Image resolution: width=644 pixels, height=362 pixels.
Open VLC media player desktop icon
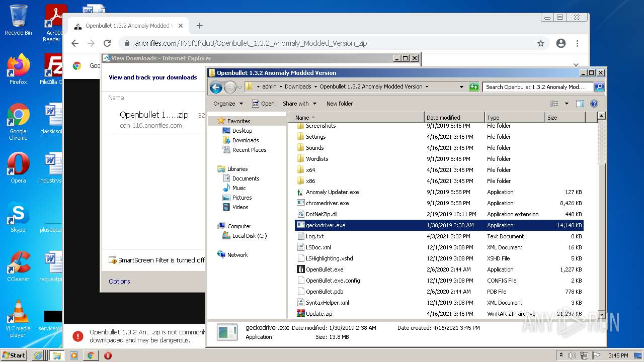[x=18, y=318]
